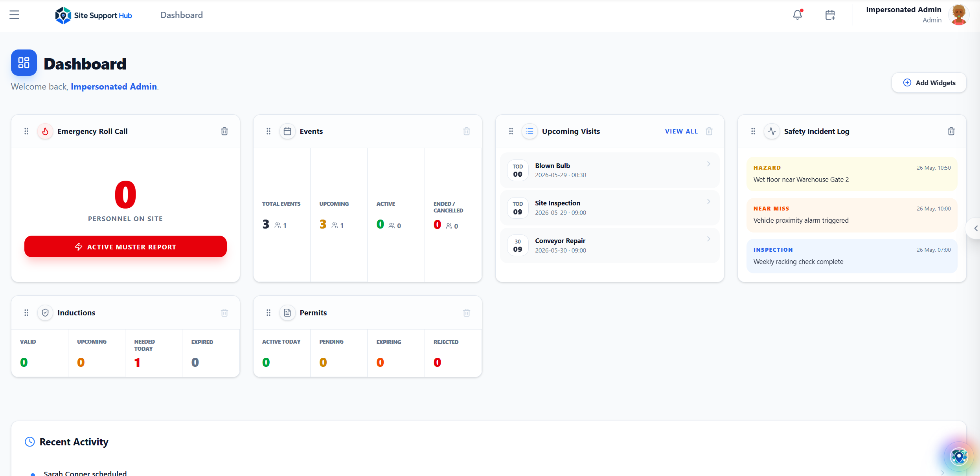Click the Inductions Valid count
This screenshot has width=980, height=476.
(x=24, y=362)
